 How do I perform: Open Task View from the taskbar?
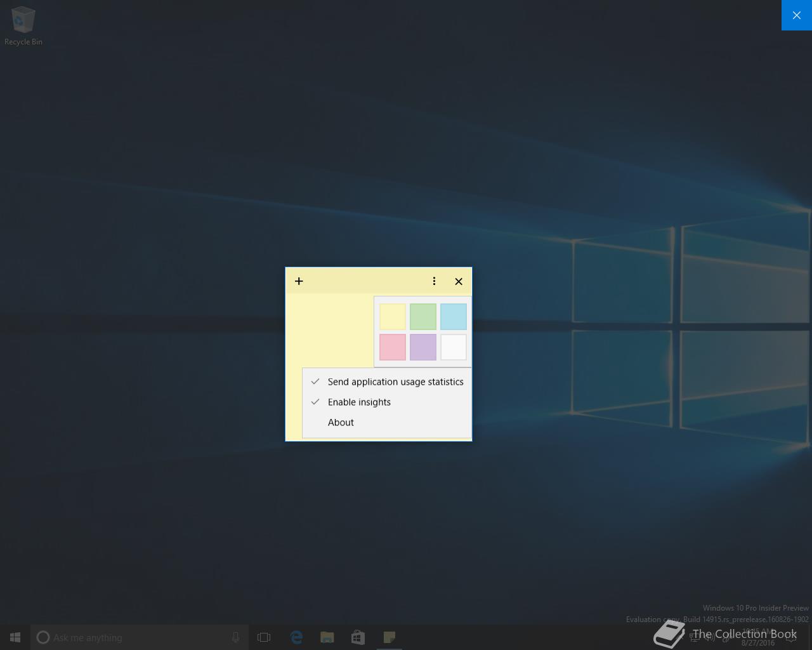pyautogui.click(x=264, y=637)
